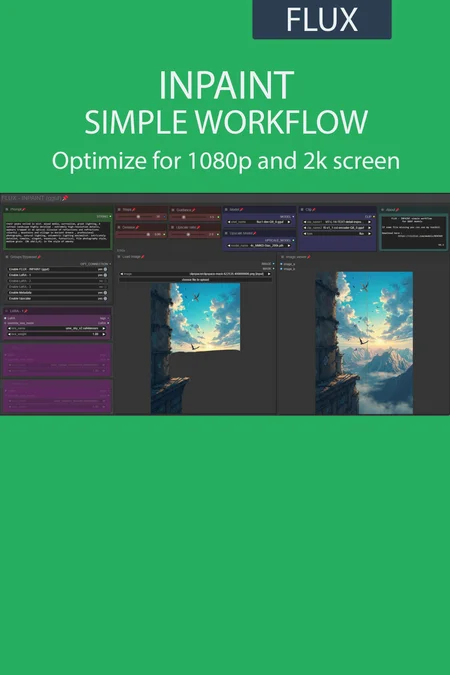Click the decrement arrow on lora_weight field
This screenshot has width=450, height=675.
pyautogui.click(x=9, y=334)
